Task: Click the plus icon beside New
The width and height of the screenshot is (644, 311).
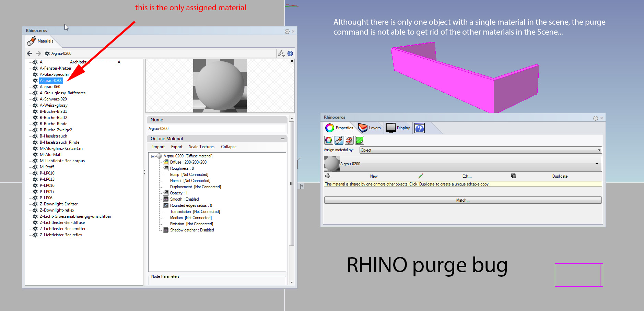Action: coord(328,176)
